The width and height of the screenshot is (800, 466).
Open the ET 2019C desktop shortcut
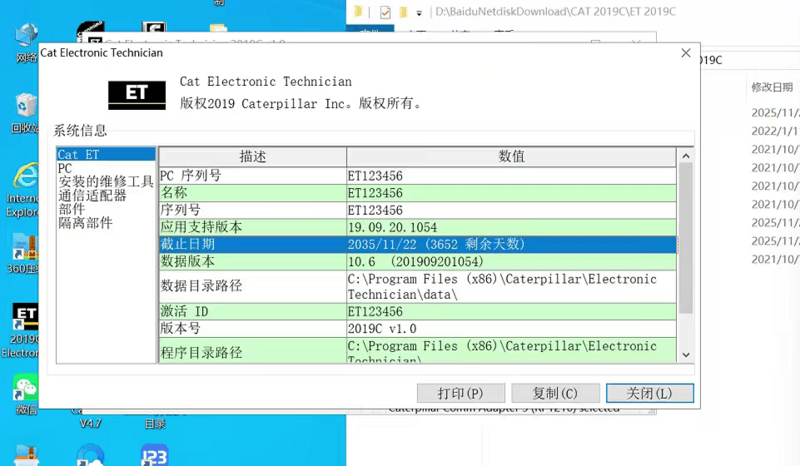(22, 320)
